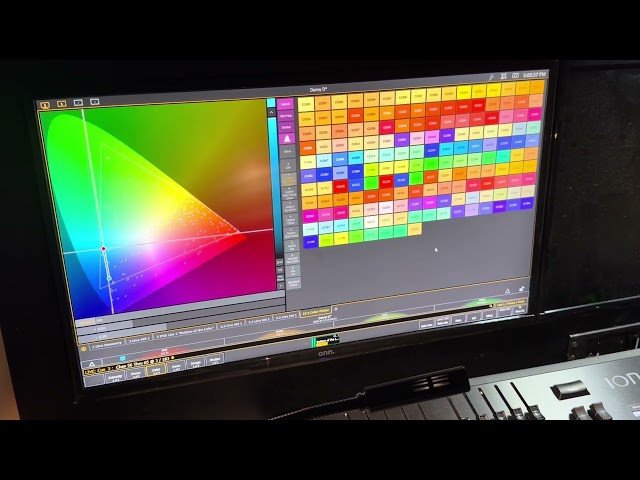Click the white frame 3 layout icon

pos(79,102)
